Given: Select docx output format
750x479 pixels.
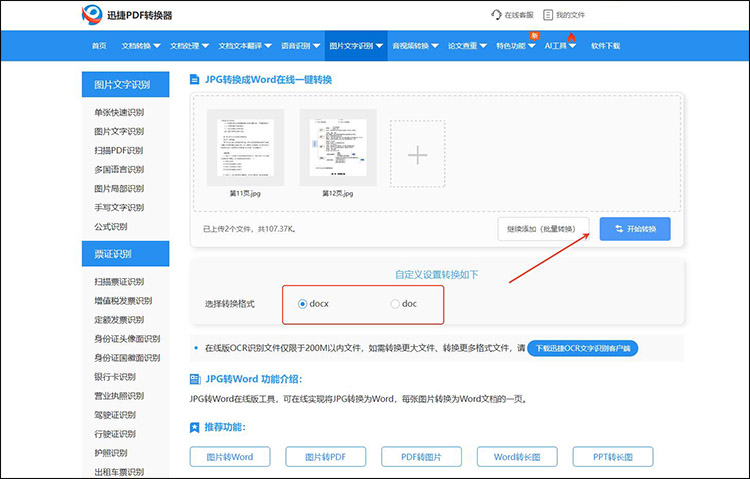Looking at the screenshot, I should pos(302,304).
